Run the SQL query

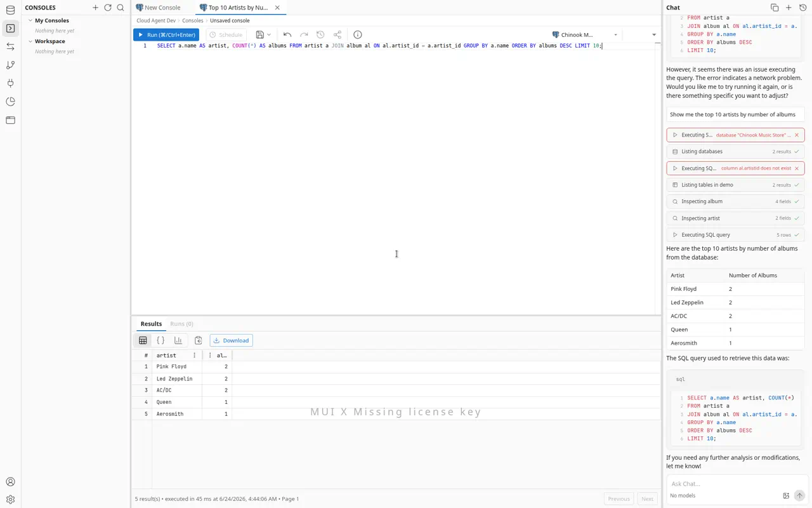tap(166, 35)
